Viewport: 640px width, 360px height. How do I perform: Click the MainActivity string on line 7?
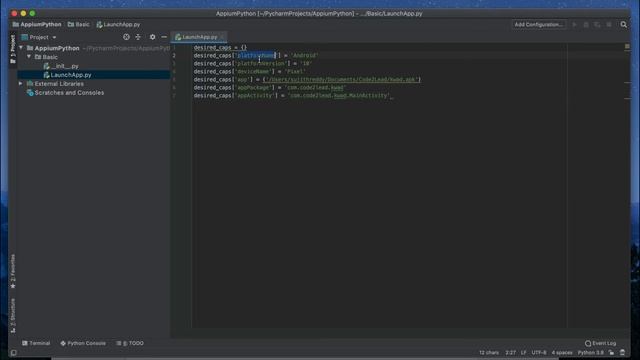pos(339,96)
